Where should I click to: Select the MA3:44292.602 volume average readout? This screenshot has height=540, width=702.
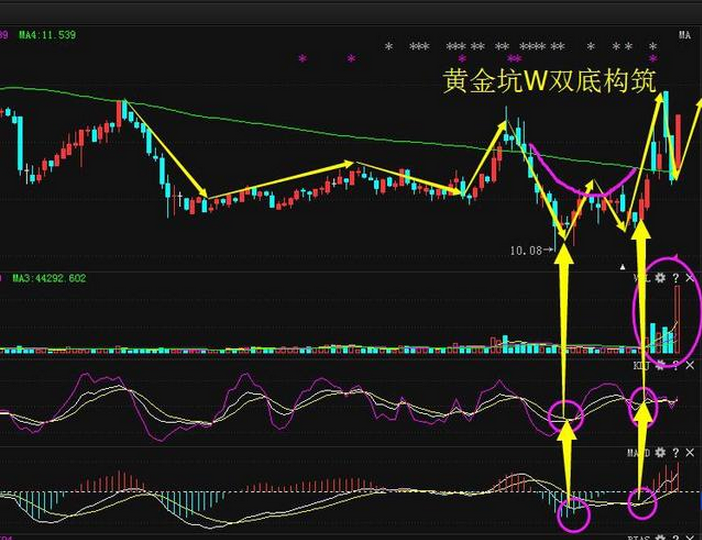pyautogui.click(x=49, y=278)
